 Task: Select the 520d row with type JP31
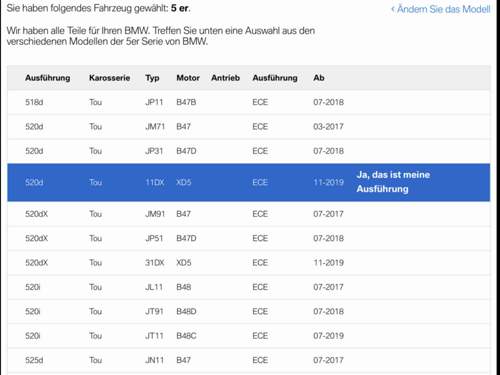(x=249, y=151)
